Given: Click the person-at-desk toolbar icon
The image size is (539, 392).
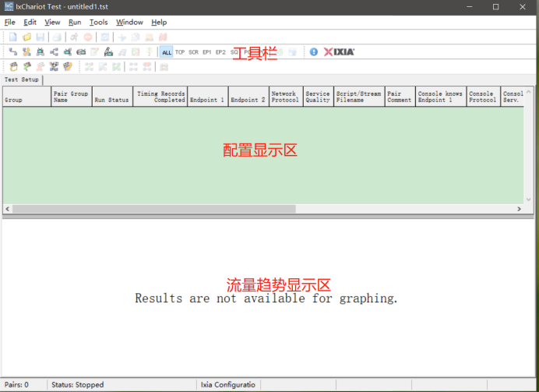Looking at the screenshot, I should click(108, 52).
